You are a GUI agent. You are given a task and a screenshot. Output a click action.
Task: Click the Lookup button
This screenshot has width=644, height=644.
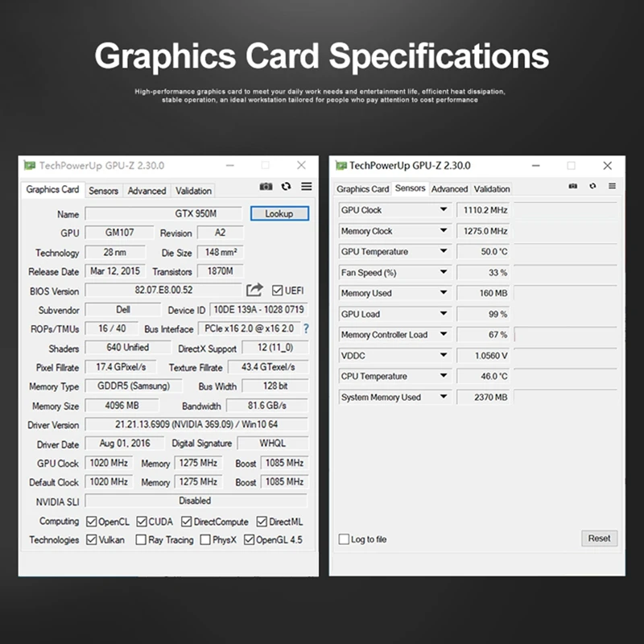click(279, 213)
